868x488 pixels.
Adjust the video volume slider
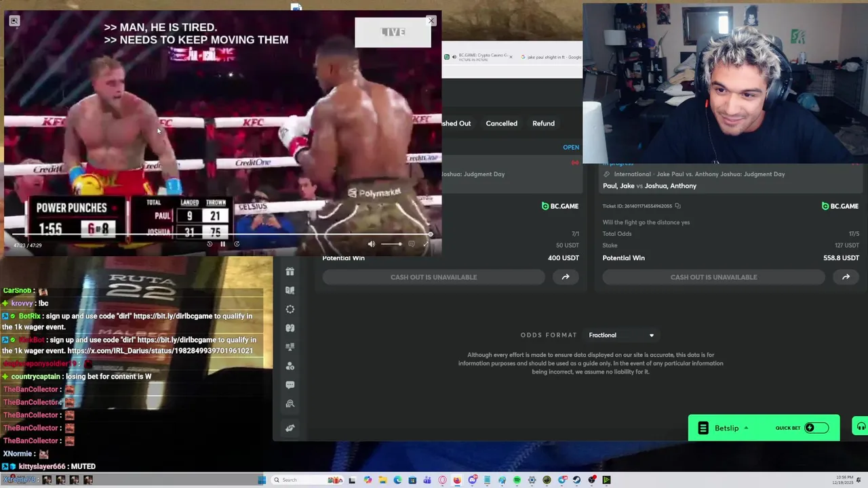tap(391, 244)
